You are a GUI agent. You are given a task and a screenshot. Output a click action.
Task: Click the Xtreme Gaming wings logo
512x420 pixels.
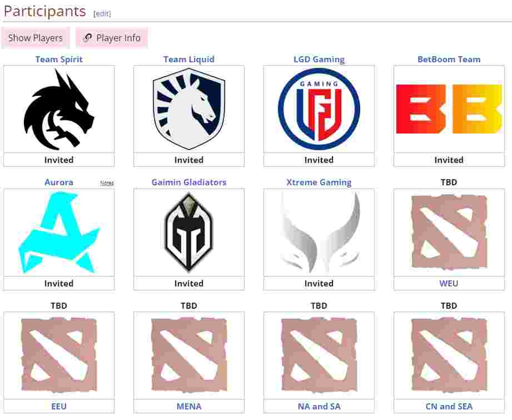[319, 233]
